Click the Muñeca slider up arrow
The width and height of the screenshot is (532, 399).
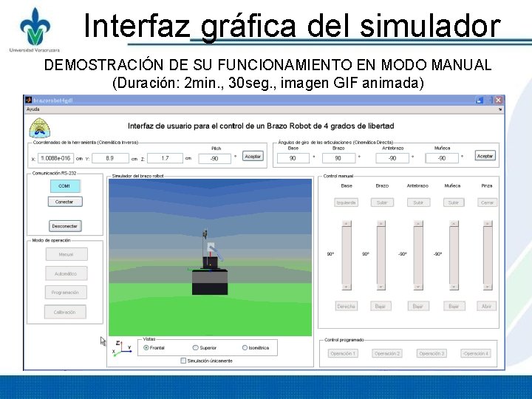tap(454, 224)
